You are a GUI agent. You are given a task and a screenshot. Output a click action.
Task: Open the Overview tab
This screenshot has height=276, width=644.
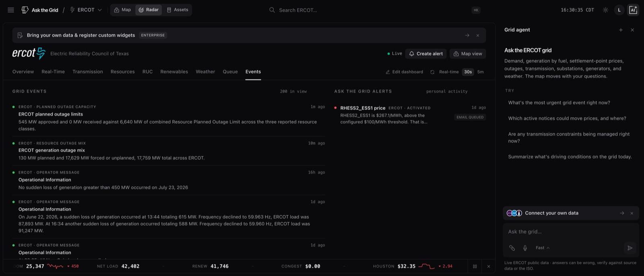click(23, 72)
